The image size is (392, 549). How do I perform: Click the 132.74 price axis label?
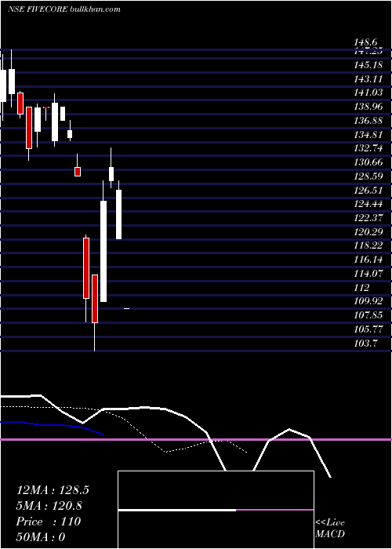coord(368,148)
